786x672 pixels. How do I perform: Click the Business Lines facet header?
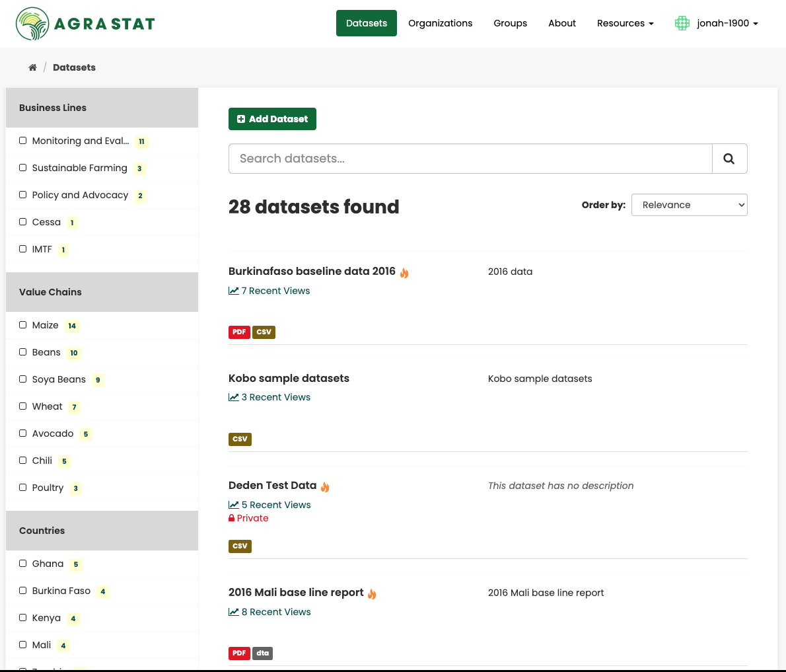(x=102, y=108)
